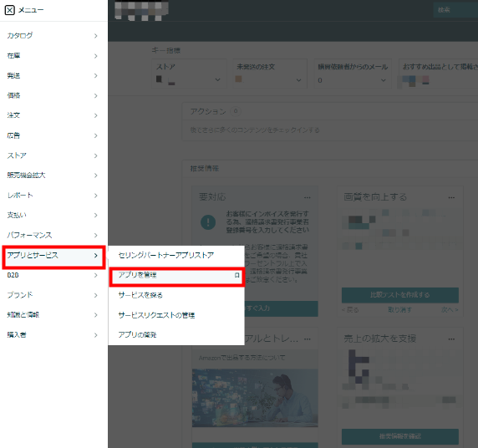Click bookmark icon beside アプリを管理
Image resolution: width=478 pixels, height=448 pixels.
click(236, 275)
